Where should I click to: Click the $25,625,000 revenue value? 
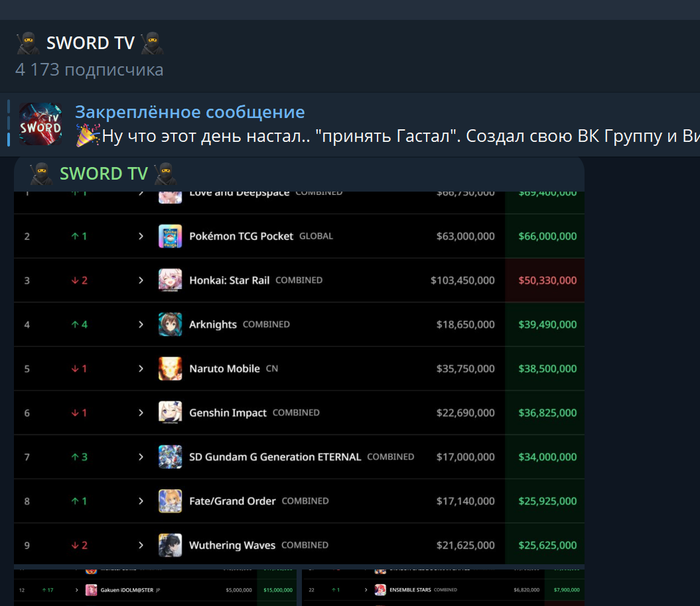[x=547, y=545]
